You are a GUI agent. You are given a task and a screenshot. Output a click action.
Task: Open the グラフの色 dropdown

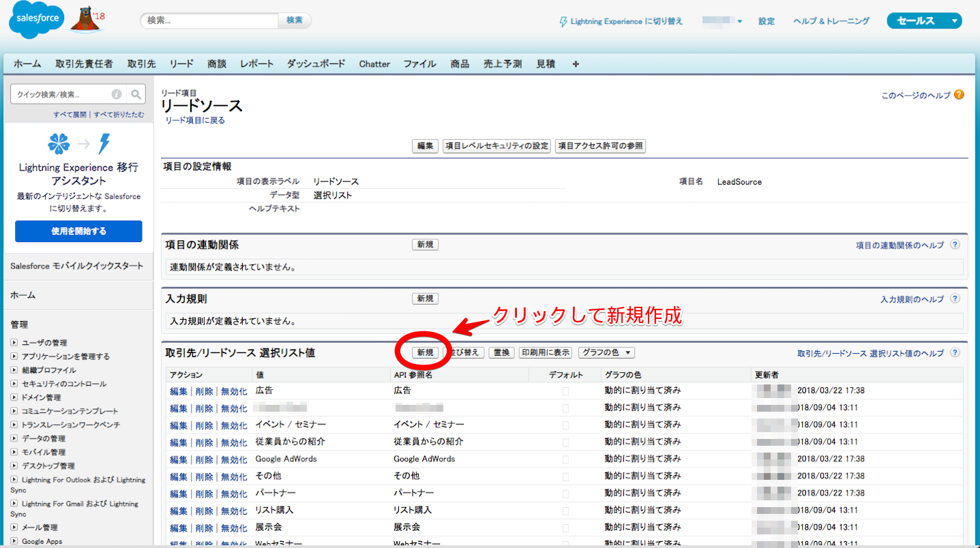click(x=606, y=352)
